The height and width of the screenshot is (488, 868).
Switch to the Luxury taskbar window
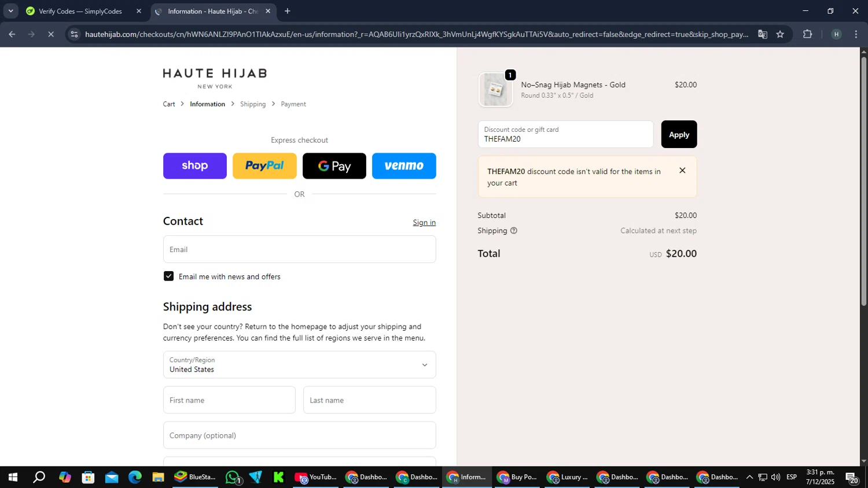[568, 477]
